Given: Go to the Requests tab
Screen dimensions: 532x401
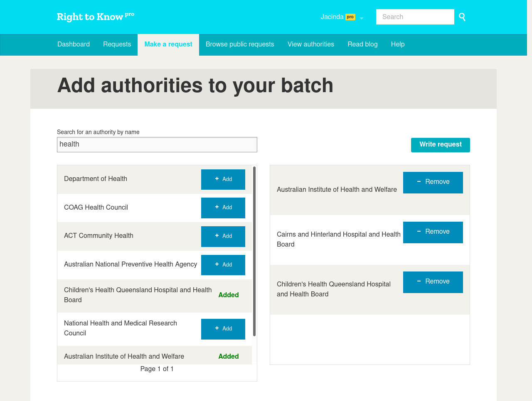Looking at the screenshot, I should [x=117, y=44].
